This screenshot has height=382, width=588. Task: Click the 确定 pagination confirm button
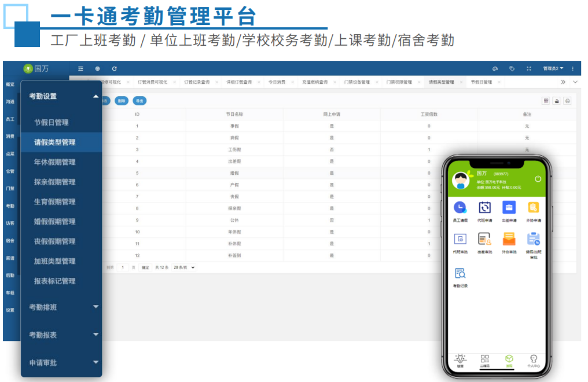[x=145, y=267]
